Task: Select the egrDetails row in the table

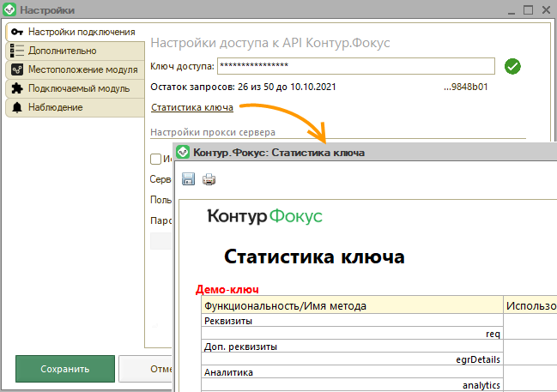Action: coord(352,359)
